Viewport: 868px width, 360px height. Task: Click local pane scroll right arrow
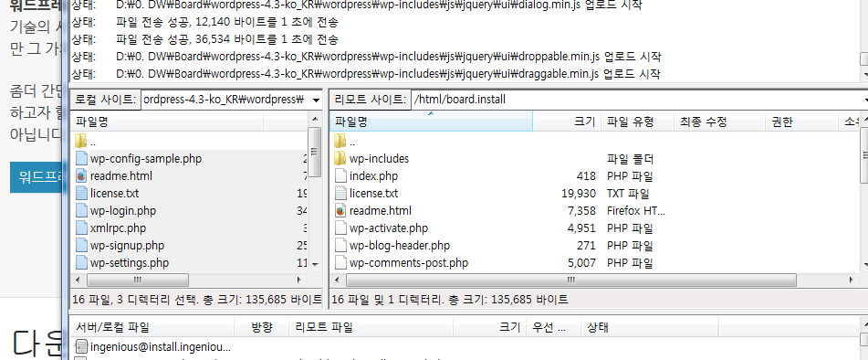coord(299,280)
